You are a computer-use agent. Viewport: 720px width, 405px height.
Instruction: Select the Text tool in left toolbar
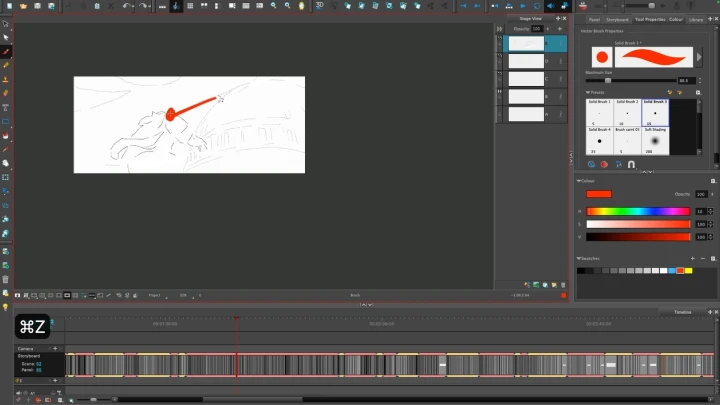pyautogui.click(x=6, y=107)
